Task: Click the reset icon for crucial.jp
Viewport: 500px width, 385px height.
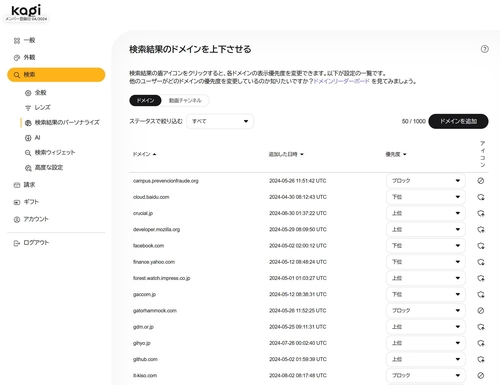Action: (480, 213)
